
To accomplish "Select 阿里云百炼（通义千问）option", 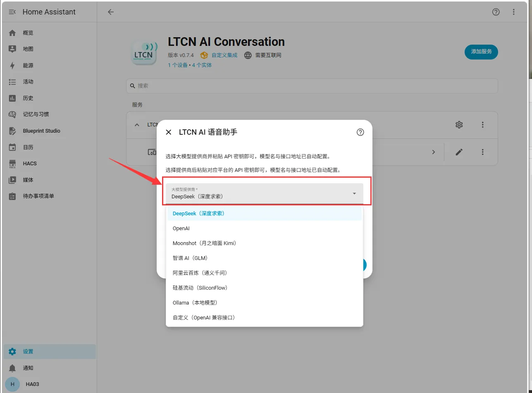I will coord(264,273).
